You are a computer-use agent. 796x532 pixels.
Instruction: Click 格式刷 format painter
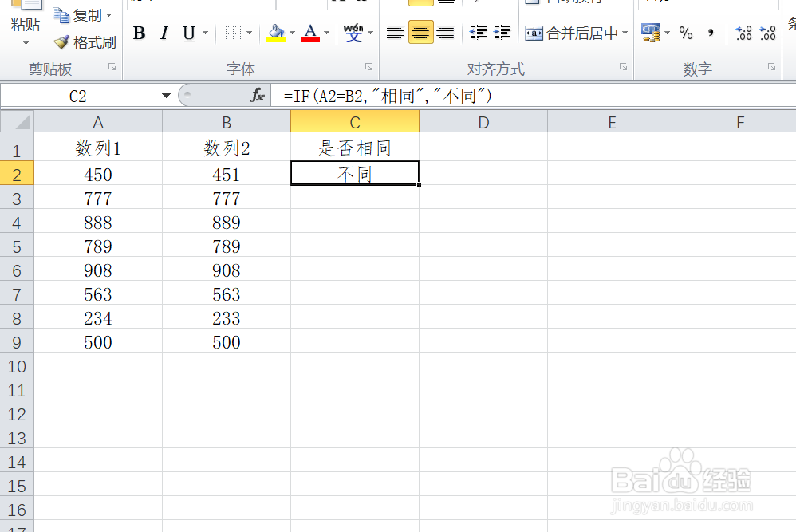pyautogui.click(x=85, y=42)
